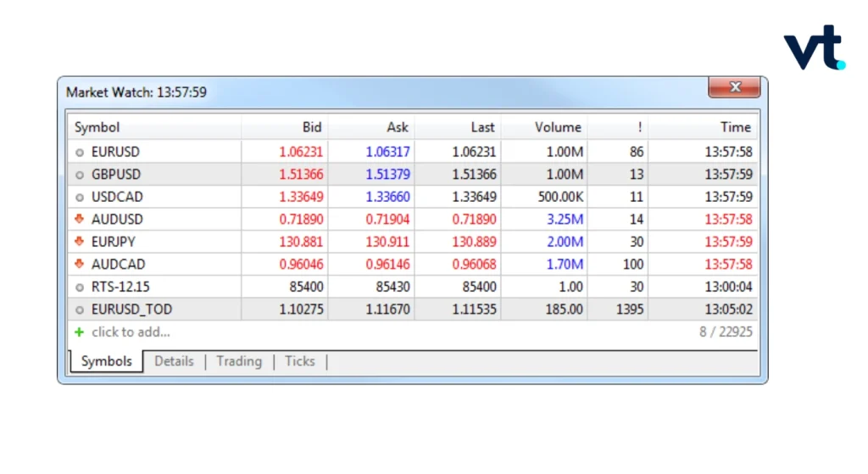868x474 pixels.
Task: Click the USDCAD row status circle icon
Action: pos(80,197)
